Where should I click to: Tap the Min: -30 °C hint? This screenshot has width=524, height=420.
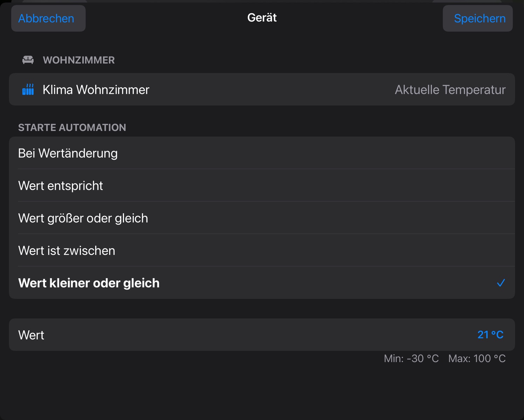411,358
